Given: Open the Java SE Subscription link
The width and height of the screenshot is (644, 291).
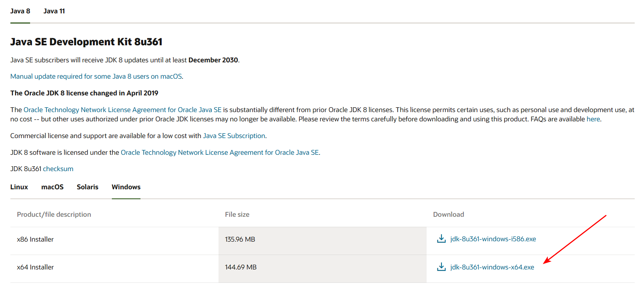Looking at the screenshot, I should 234,136.
